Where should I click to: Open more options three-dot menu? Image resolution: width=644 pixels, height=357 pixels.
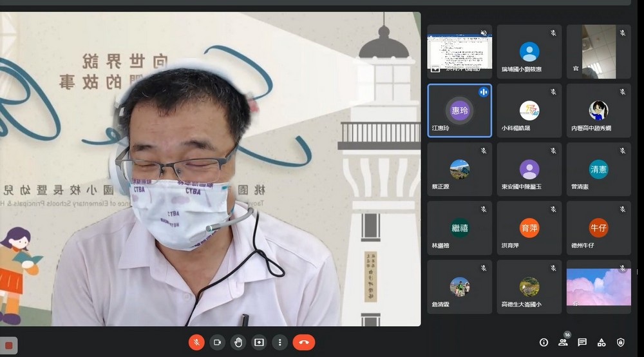coord(279,342)
